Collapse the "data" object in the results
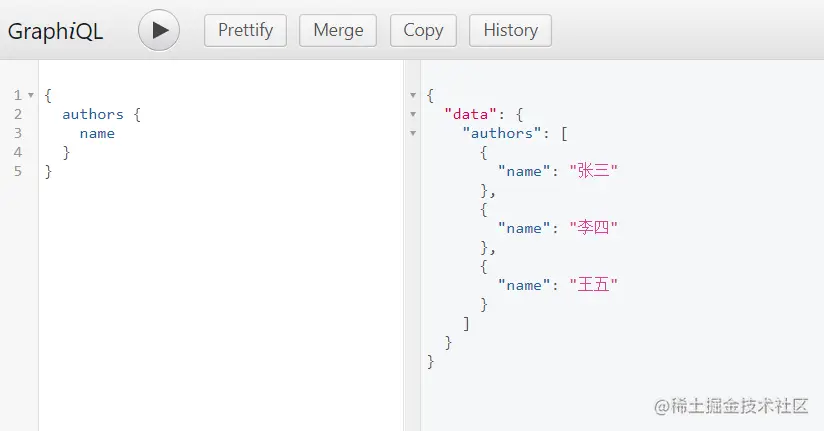Screen dimensions: 824x431 pos(413,114)
